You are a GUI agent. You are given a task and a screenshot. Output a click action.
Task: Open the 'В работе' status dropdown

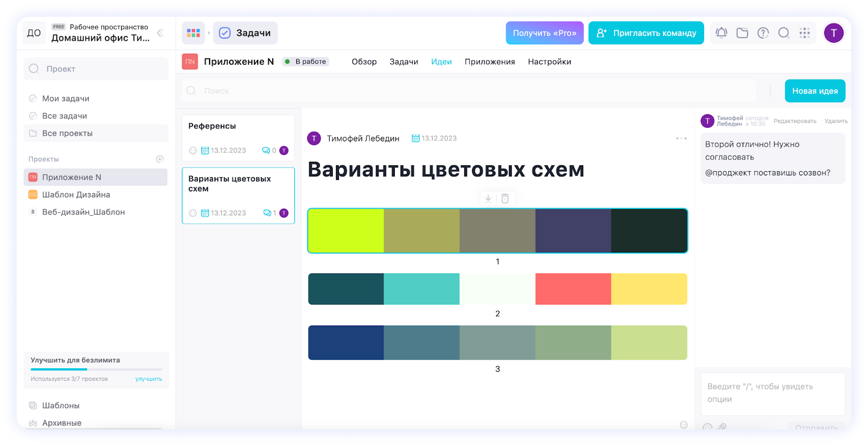[306, 62]
